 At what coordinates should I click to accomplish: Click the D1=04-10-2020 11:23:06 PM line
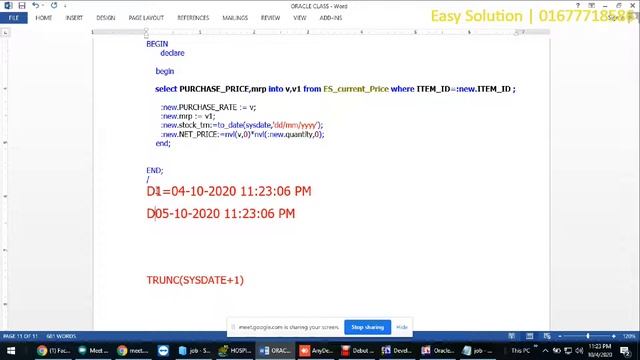coord(229,191)
